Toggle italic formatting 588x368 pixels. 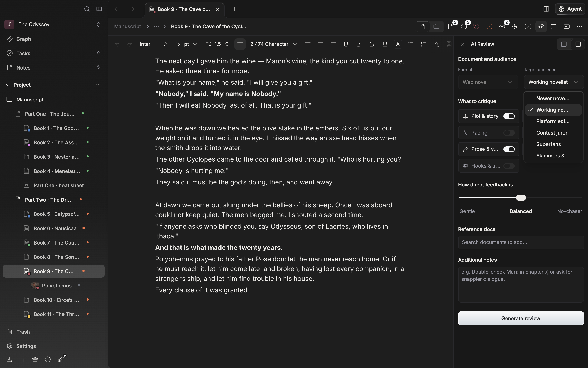[x=359, y=44]
